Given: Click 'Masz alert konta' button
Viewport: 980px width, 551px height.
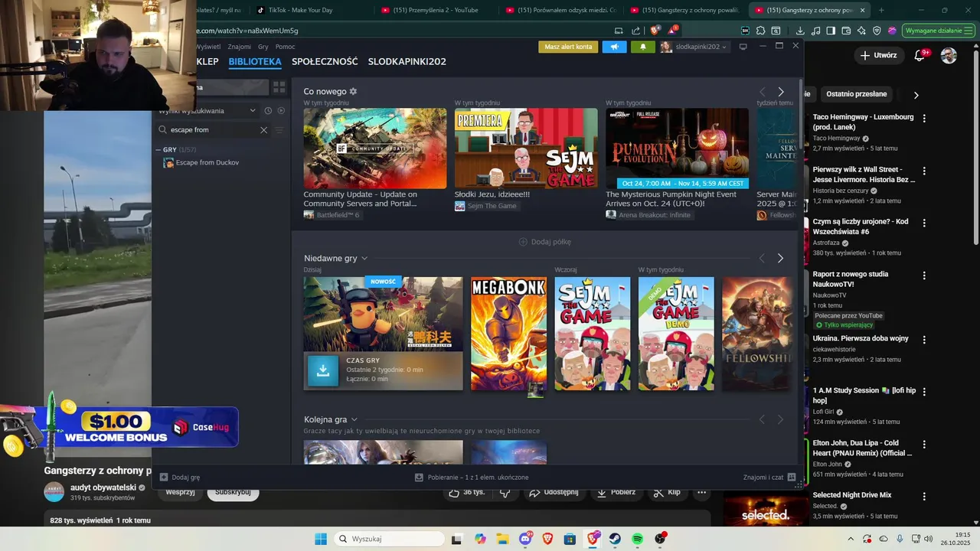Looking at the screenshot, I should [568, 47].
